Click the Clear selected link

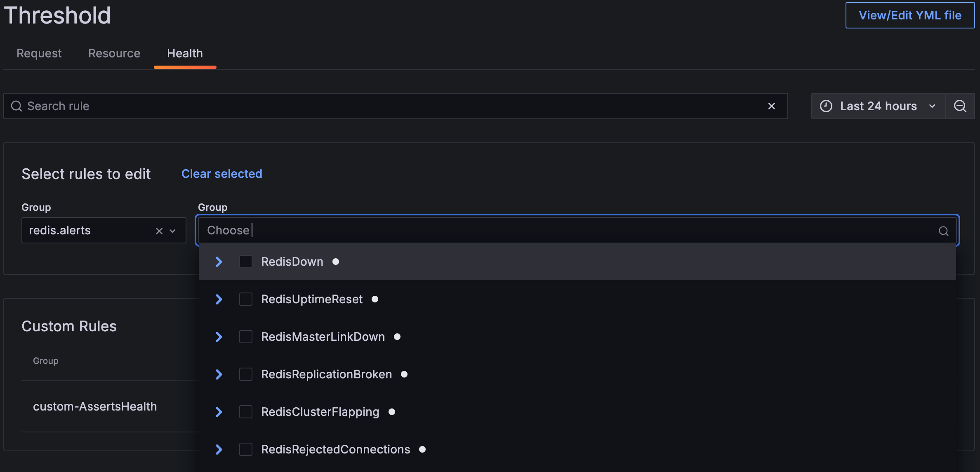tap(222, 174)
